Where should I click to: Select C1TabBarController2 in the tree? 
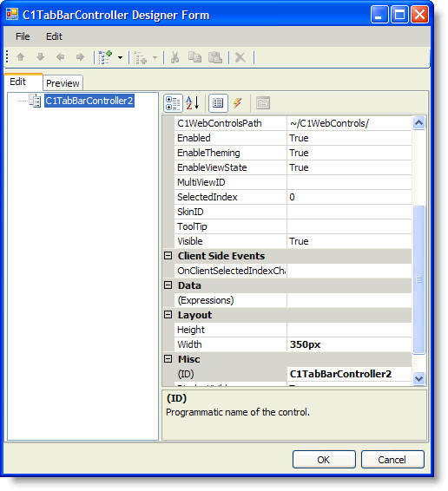pyautogui.click(x=89, y=101)
